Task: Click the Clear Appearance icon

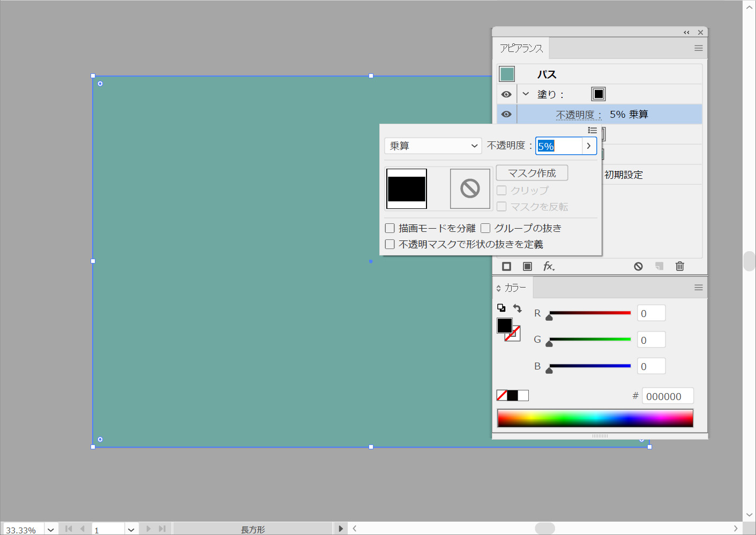Action: coord(638,266)
